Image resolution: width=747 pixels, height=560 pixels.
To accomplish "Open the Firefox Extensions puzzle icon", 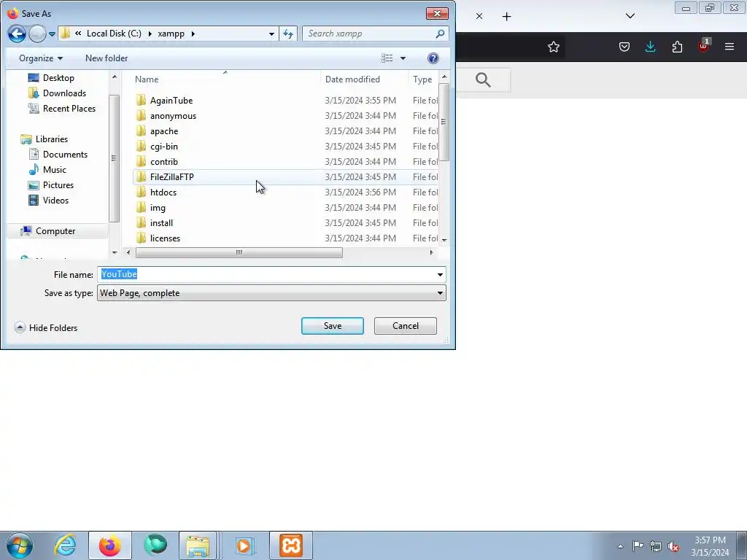I will pos(677,47).
